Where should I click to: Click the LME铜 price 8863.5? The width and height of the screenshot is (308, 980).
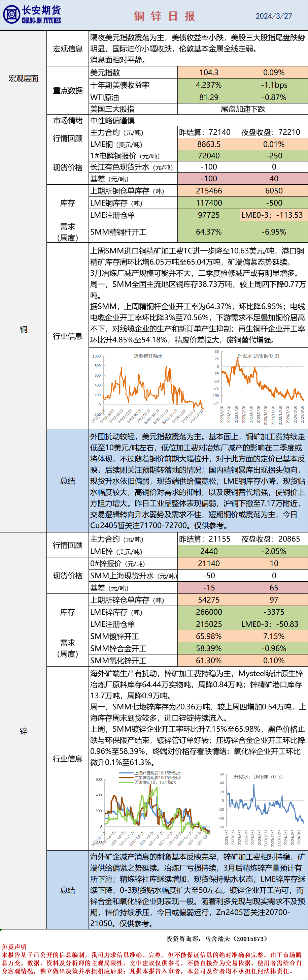point(208,144)
